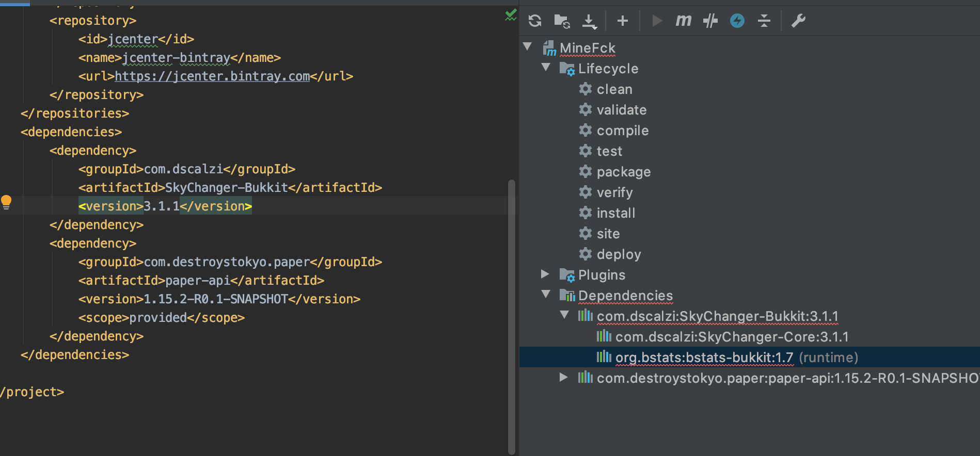Click the 3.1.1 version value in editor

tap(162, 206)
